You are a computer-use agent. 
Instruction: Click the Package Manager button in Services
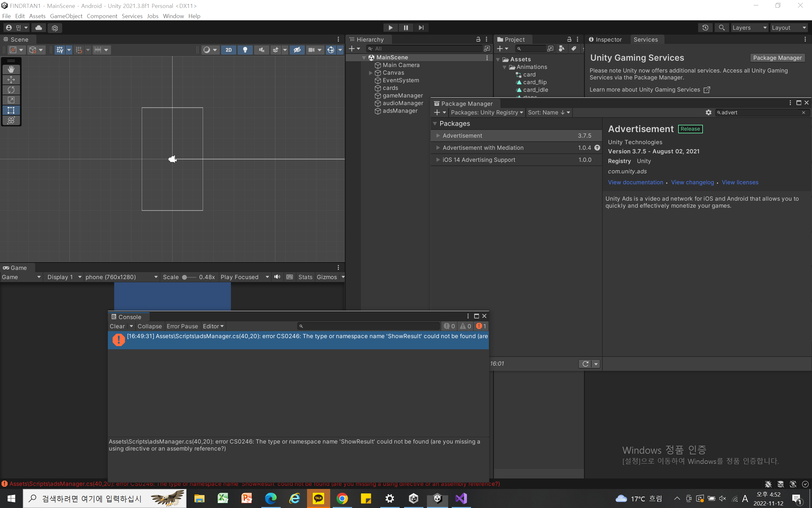pos(777,58)
